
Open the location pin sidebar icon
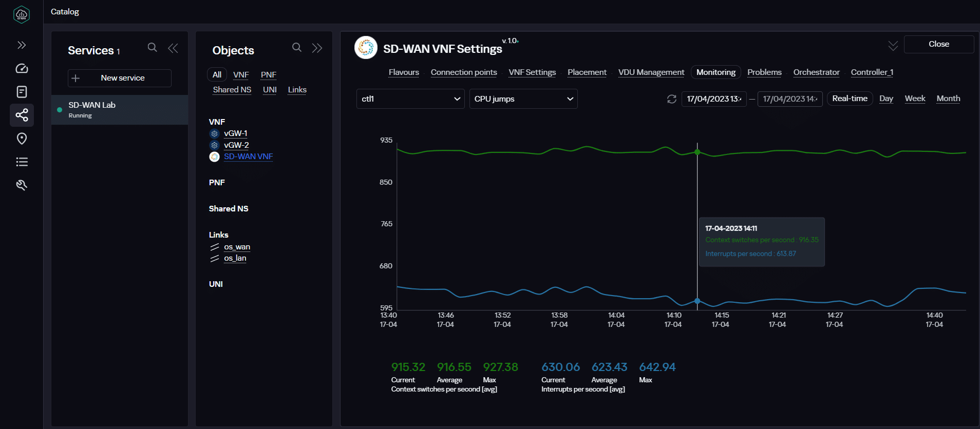click(22, 139)
